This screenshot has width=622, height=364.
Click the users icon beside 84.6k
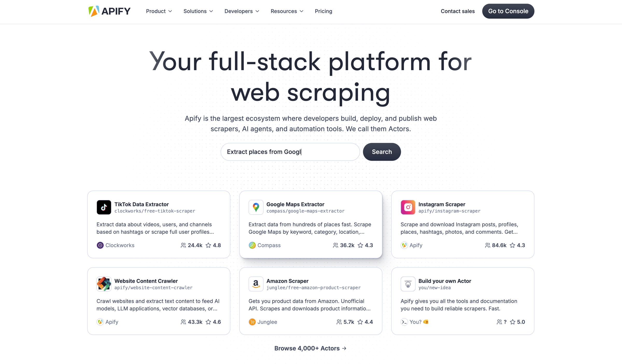tap(487, 245)
